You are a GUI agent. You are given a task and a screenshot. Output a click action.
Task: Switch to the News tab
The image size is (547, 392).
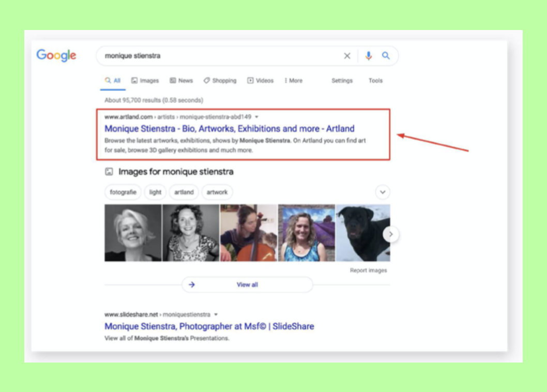tap(181, 81)
